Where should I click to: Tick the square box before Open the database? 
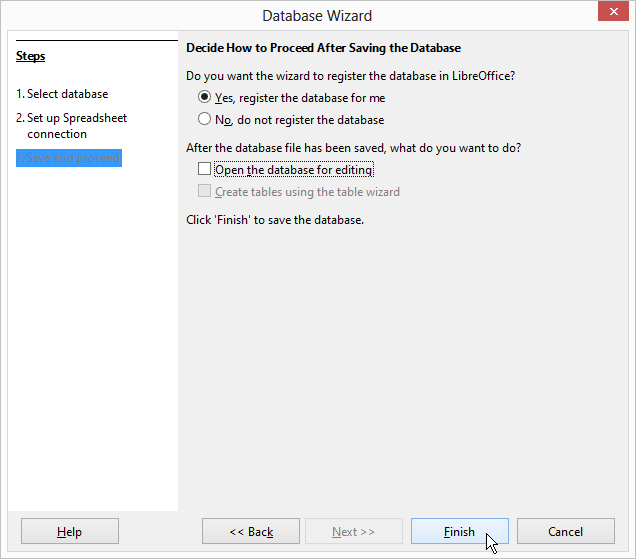(x=204, y=169)
